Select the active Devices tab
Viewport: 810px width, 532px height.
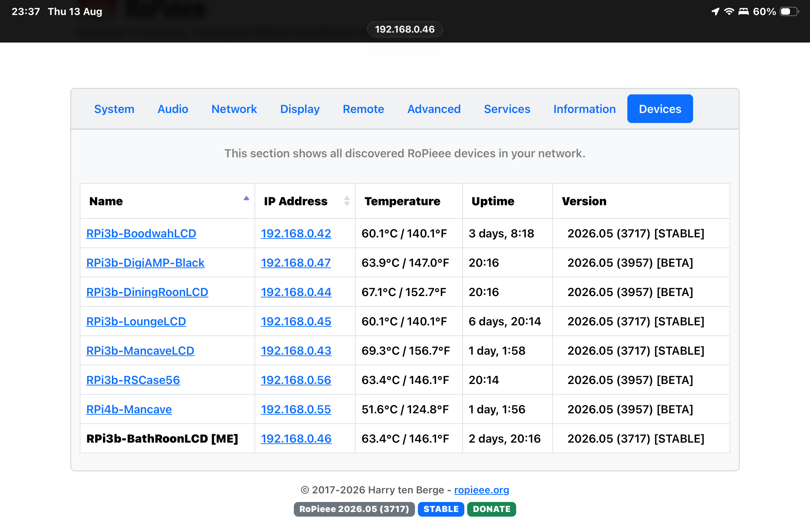click(x=660, y=109)
